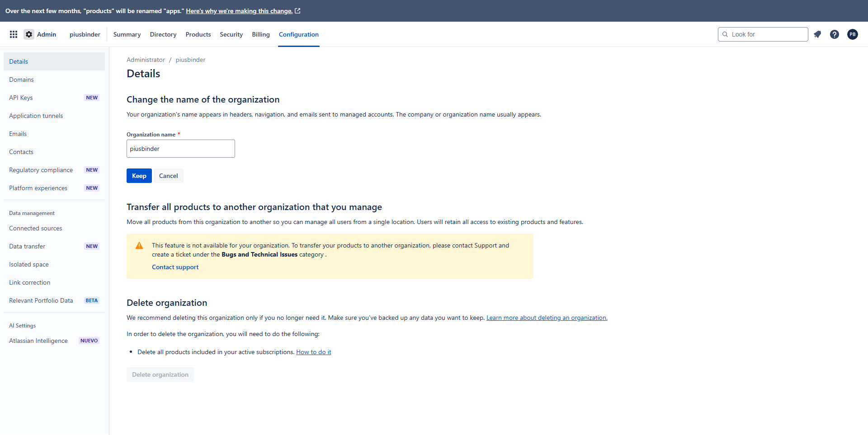The width and height of the screenshot is (868, 435).
Task: Click the Change the name of the organization heading
Action: [203, 99]
